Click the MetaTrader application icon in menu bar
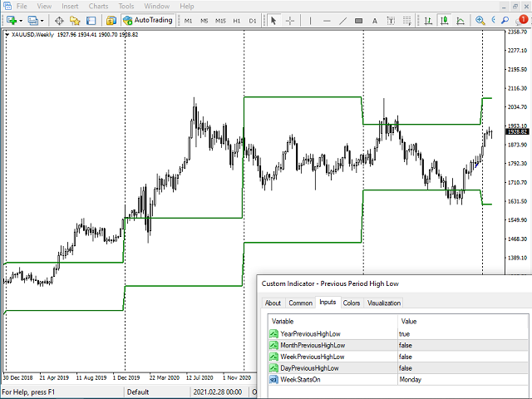Viewport: 532px width, 399px height. [x=7, y=6]
